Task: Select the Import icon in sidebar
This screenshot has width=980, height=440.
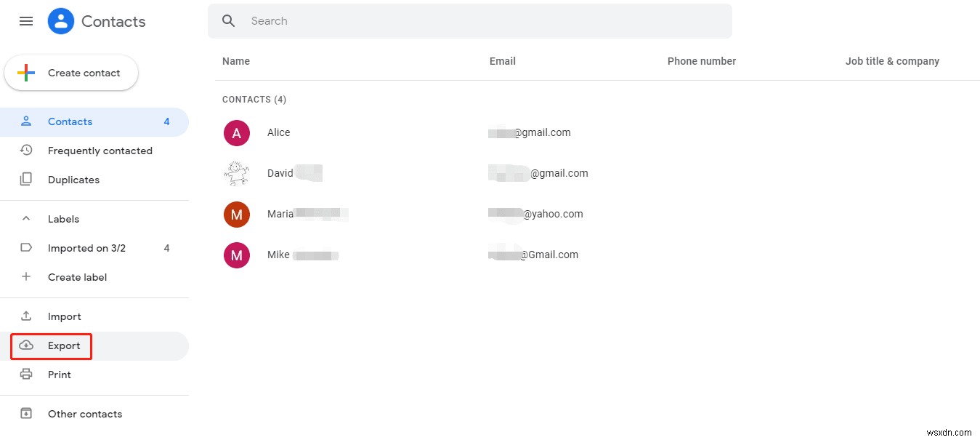Action: (26, 316)
